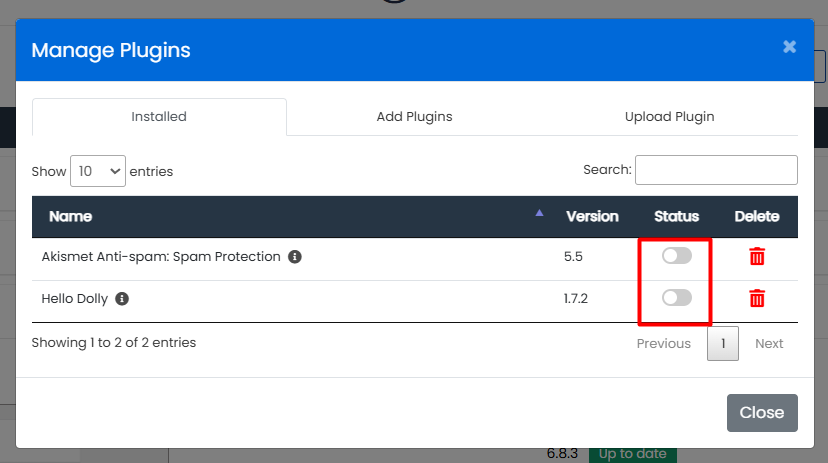Switch to the Add Plugins tab
Viewport: 828px width, 463px height.
click(414, 117)
